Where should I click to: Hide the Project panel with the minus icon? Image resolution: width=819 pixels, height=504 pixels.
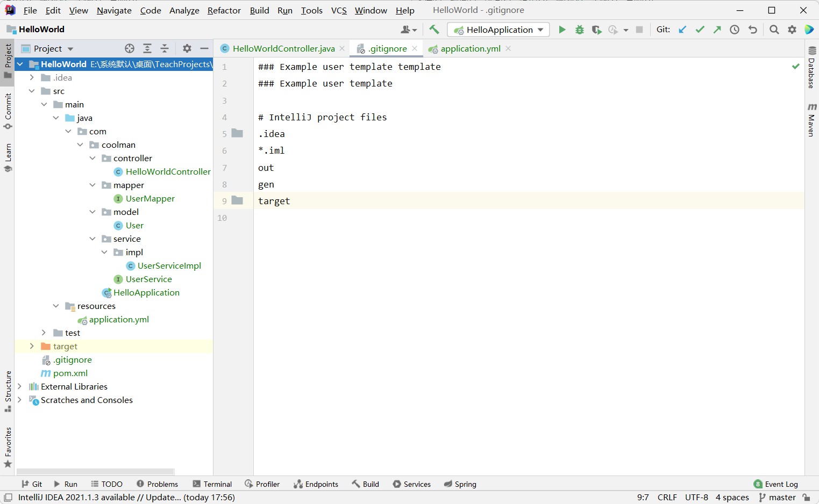pos(204,48)
